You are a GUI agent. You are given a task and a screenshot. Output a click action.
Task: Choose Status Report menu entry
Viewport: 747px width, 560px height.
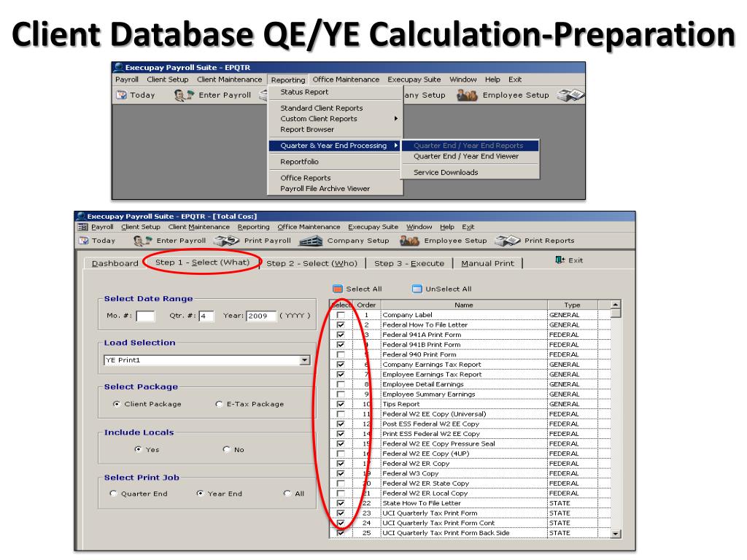point(304,92)
